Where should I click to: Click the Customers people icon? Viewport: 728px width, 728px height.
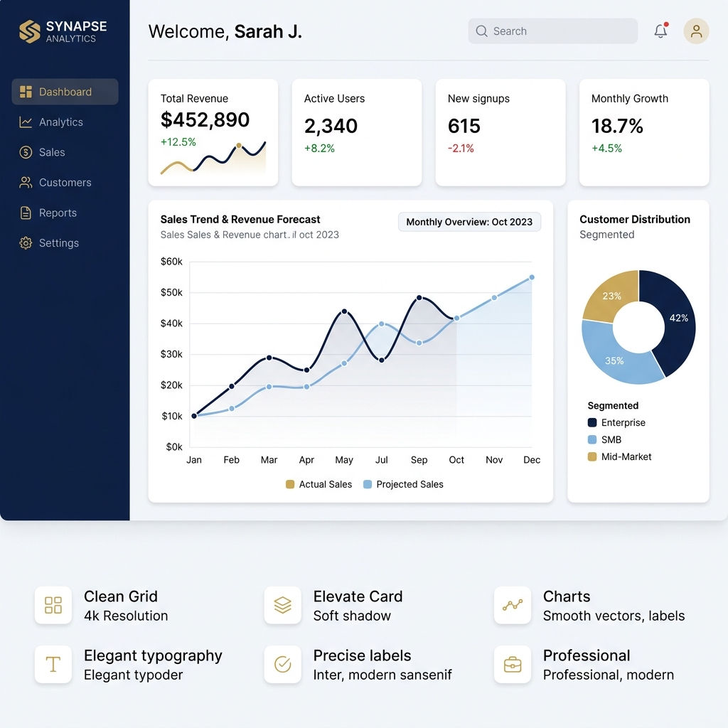[x=26, y=183]
